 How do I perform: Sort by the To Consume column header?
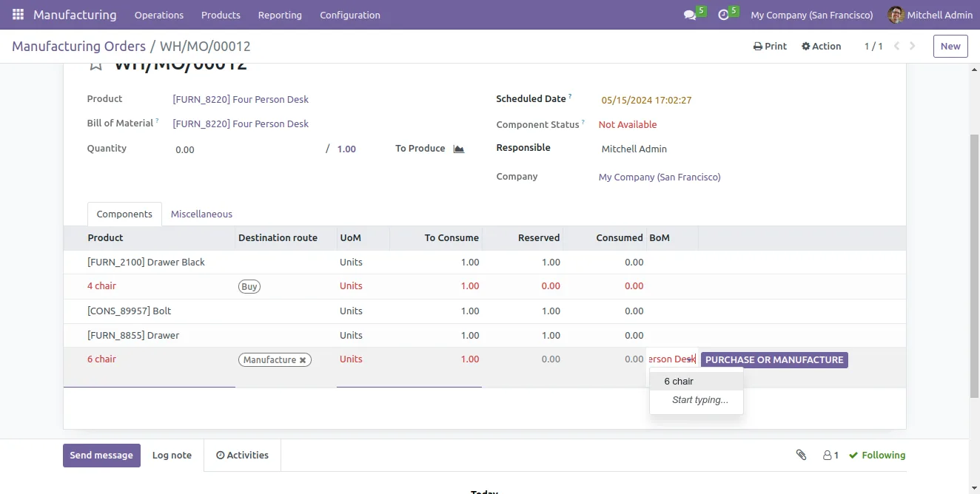[435, 237]
